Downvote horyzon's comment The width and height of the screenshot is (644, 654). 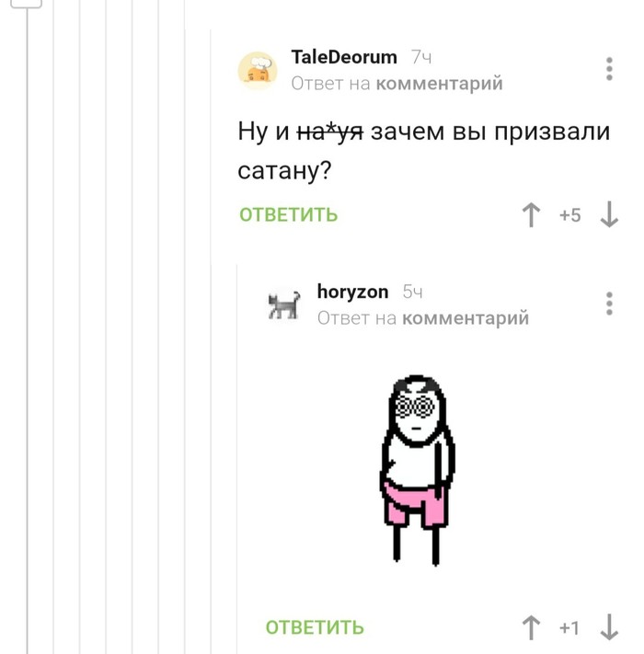point(609,627)
